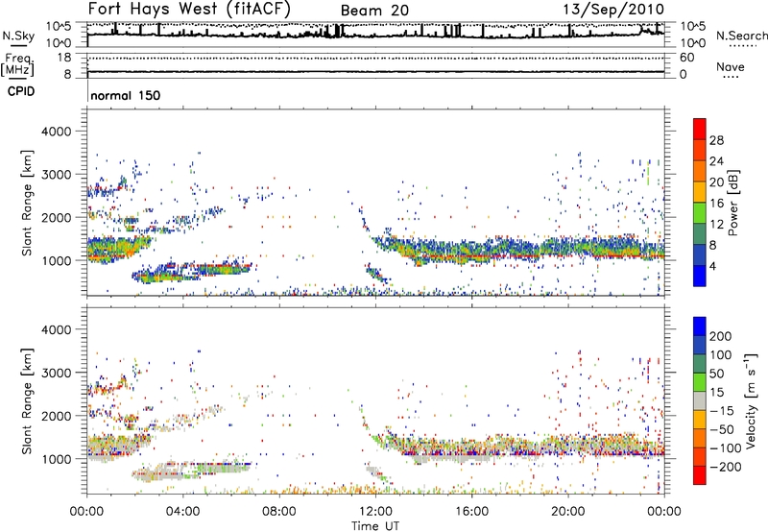Select the 'N.Search' legend label
The height and width of the screenshot is (532, 768).
(x=741, y=36)
